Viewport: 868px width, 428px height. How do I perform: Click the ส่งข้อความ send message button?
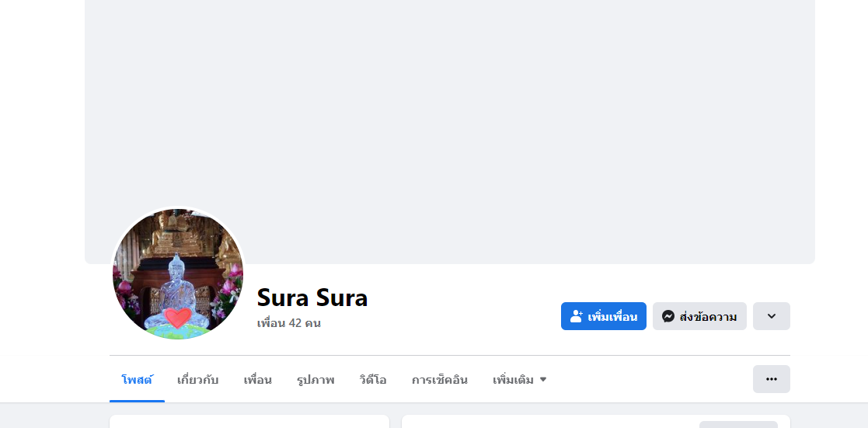click(699, 316)
